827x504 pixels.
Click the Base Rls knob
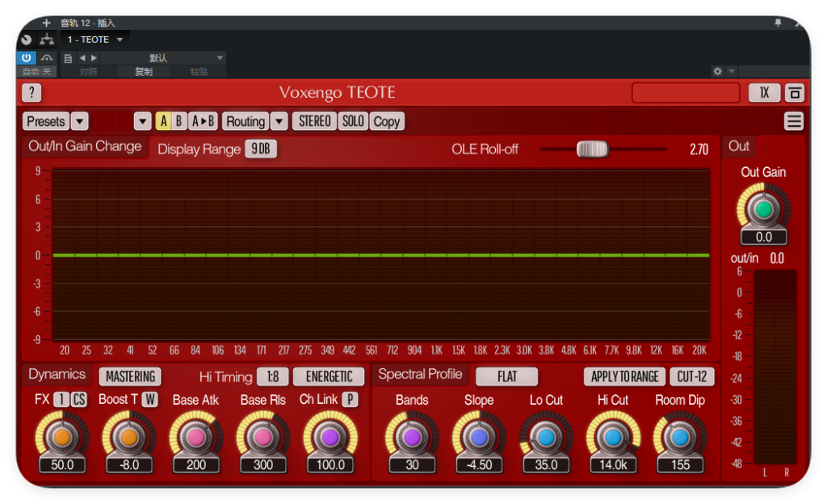tap(263, 437)
